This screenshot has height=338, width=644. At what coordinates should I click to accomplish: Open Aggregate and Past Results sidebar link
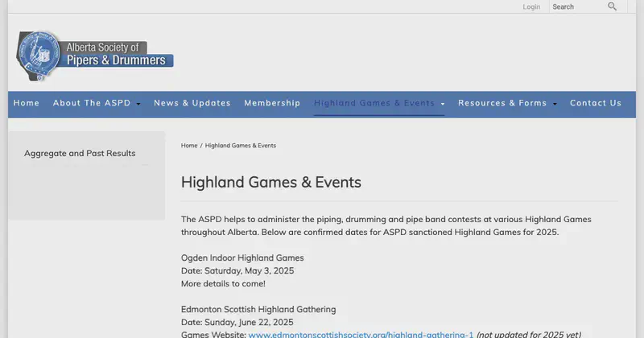pyautogui.click(x=80, y=153)
